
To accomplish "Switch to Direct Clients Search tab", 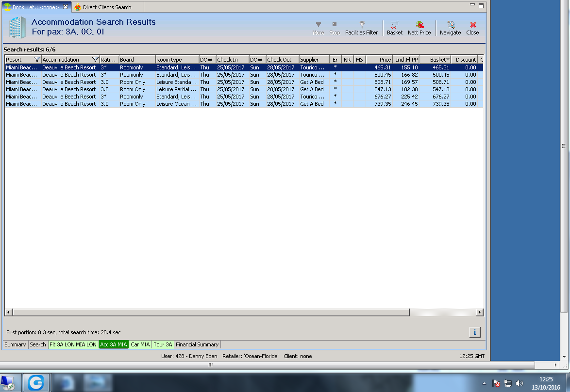I will (107, 7).
